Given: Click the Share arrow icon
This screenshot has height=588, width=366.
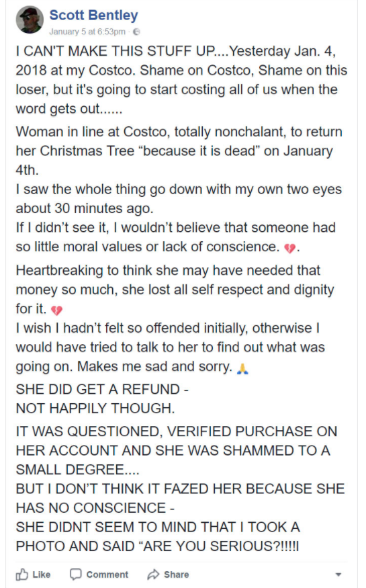Looking at the screenshot, I should [153, 574].
